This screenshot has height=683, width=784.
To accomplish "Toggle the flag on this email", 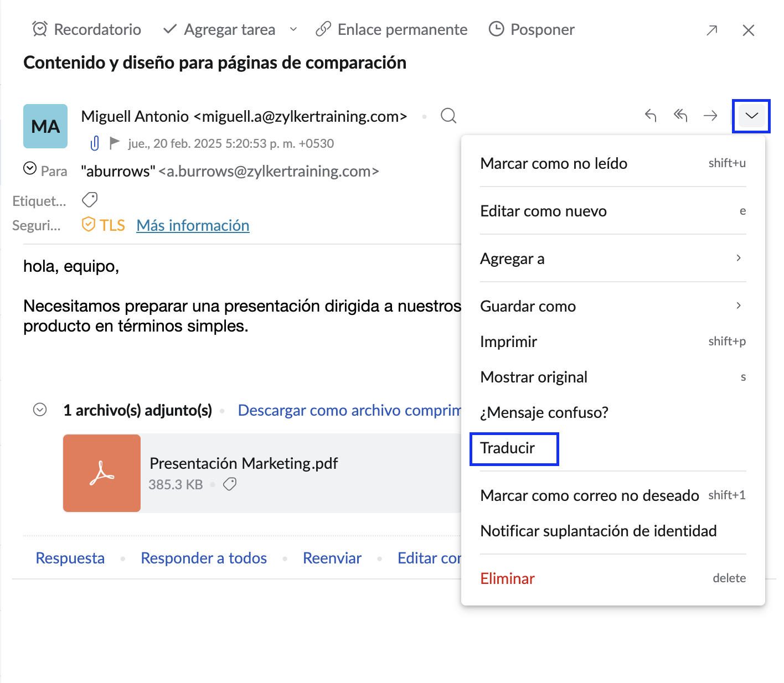I will click(115, 143).
